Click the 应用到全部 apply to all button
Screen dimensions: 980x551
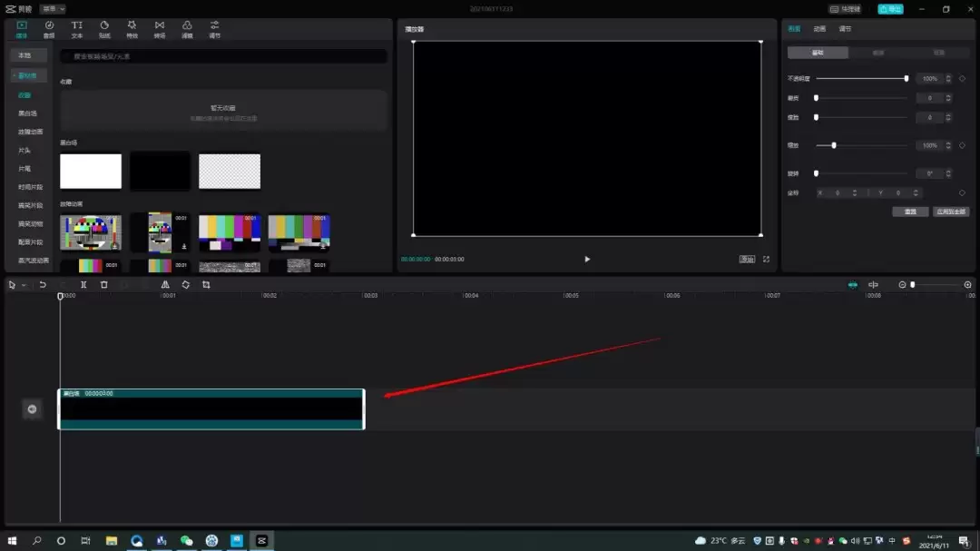950,212
